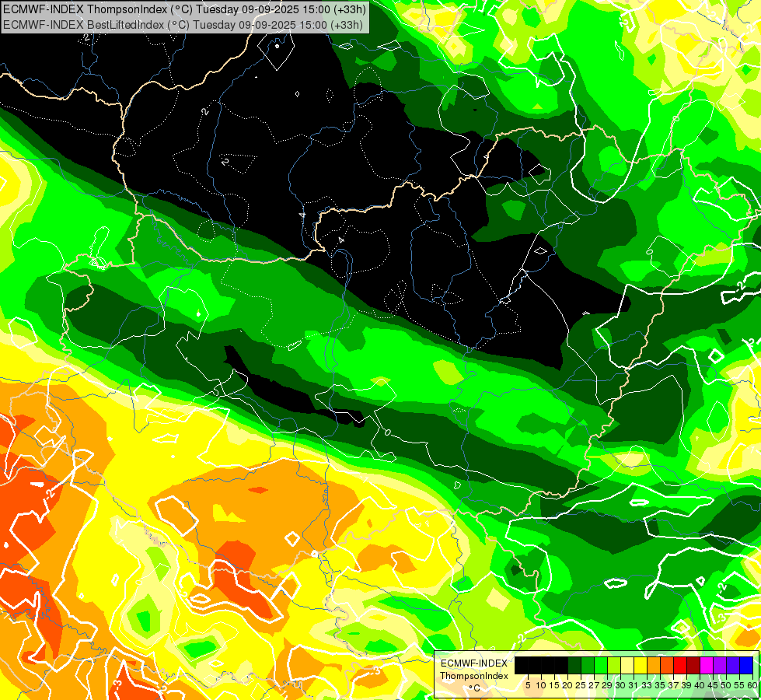Click the purple legend swatch (45–50)

720,666
